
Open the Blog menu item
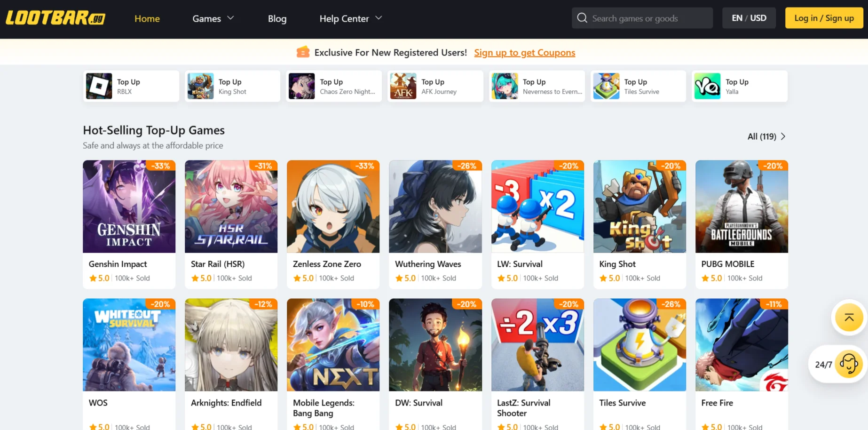(277, 18)
